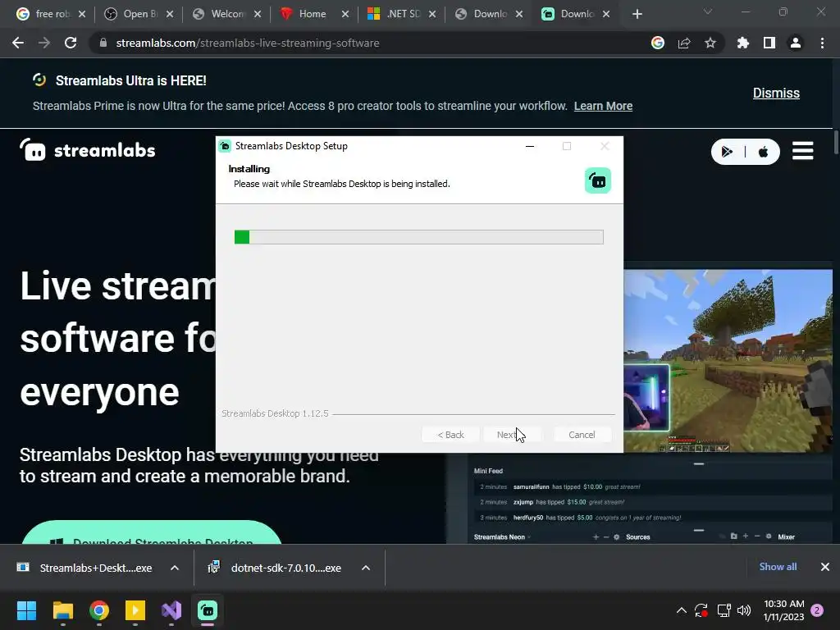Screen dimensions: 840x630
Task: Click the streamlabs logo on webpage
Action: pos(87,150)
